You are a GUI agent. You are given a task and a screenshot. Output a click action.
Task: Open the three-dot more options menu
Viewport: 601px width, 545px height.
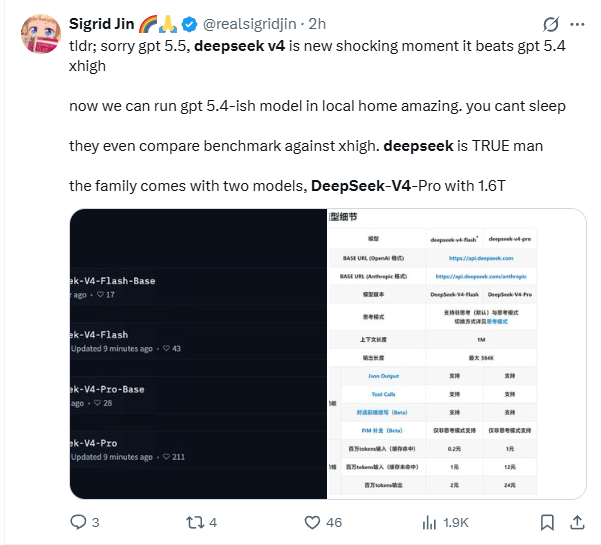pyautogui.click(x=579, y=24)
